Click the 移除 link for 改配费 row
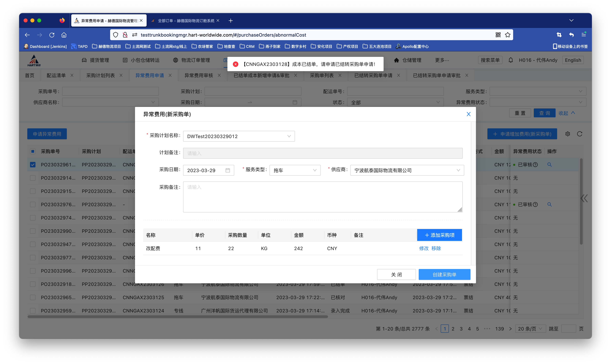The image size is (611, 364). 436,248
